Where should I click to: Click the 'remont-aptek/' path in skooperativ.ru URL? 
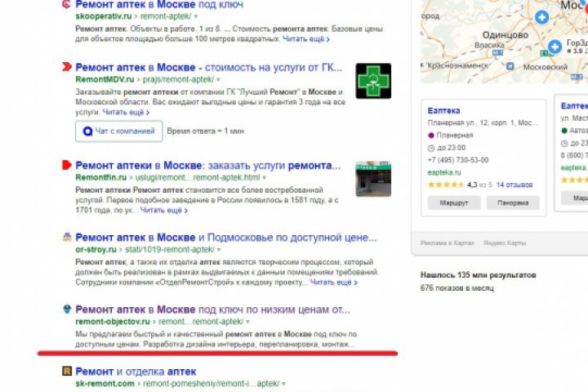tap(166, 16)
